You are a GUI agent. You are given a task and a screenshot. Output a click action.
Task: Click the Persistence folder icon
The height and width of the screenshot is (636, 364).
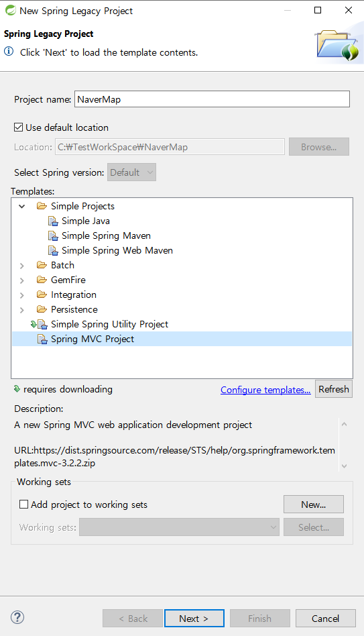(x=42, y=309)
